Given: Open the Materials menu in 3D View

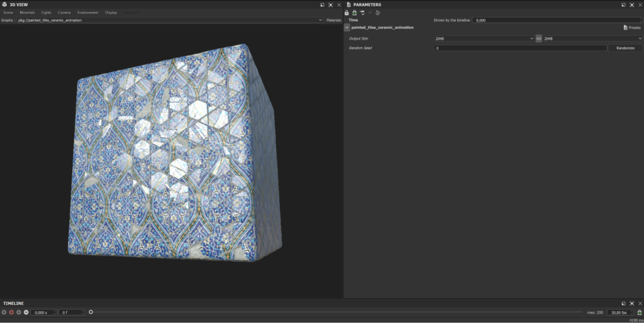Looking at the screenshot, I should click(27, 13).
